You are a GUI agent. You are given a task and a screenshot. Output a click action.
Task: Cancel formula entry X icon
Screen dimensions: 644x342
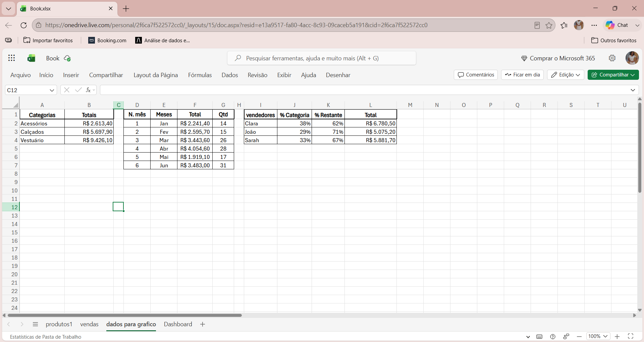[67, 90]
